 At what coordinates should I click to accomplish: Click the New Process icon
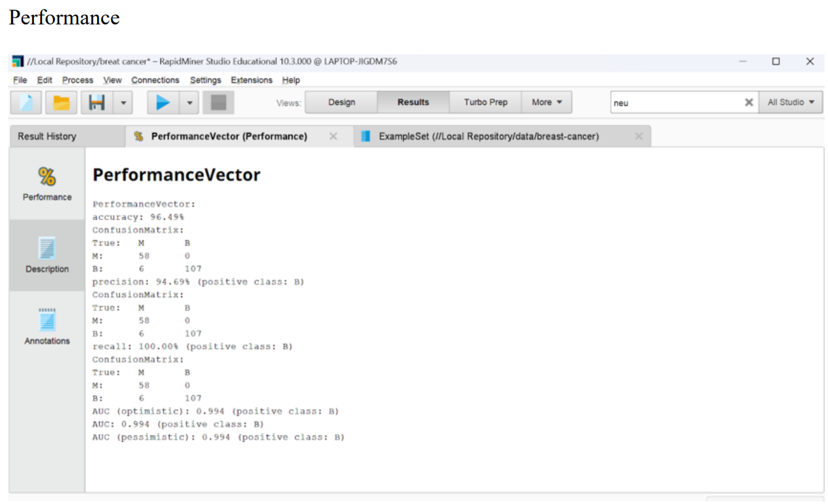[26, 102]
